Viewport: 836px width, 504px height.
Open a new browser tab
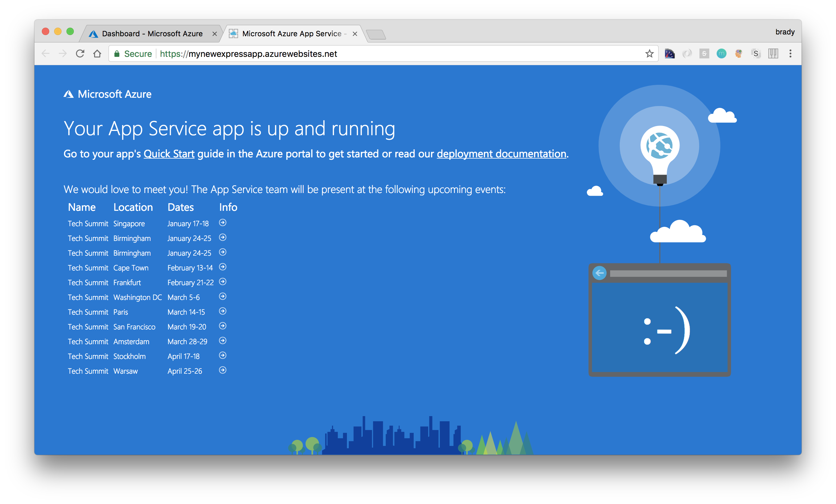point(376,34)
